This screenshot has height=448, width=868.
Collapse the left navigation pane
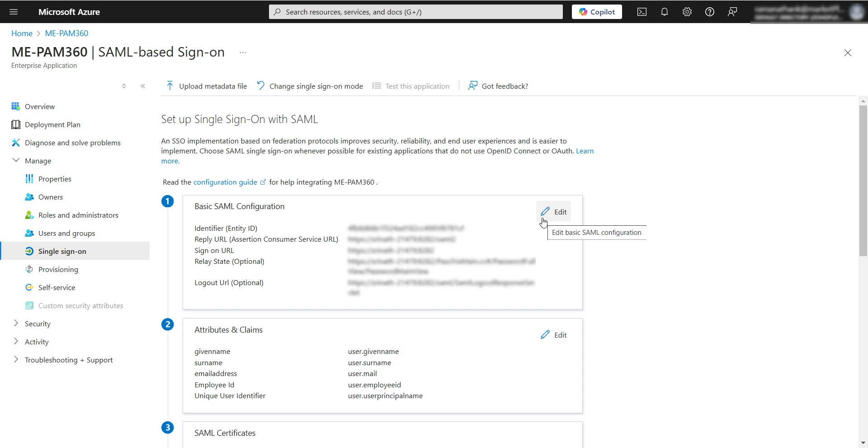[x=143, y=86]
